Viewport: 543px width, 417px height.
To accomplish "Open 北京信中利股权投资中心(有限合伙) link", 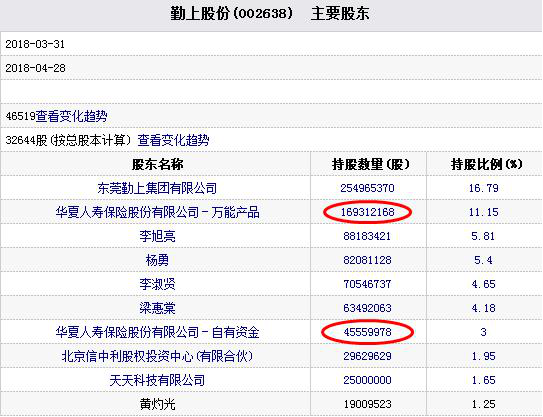I will [x=157, y=356].
